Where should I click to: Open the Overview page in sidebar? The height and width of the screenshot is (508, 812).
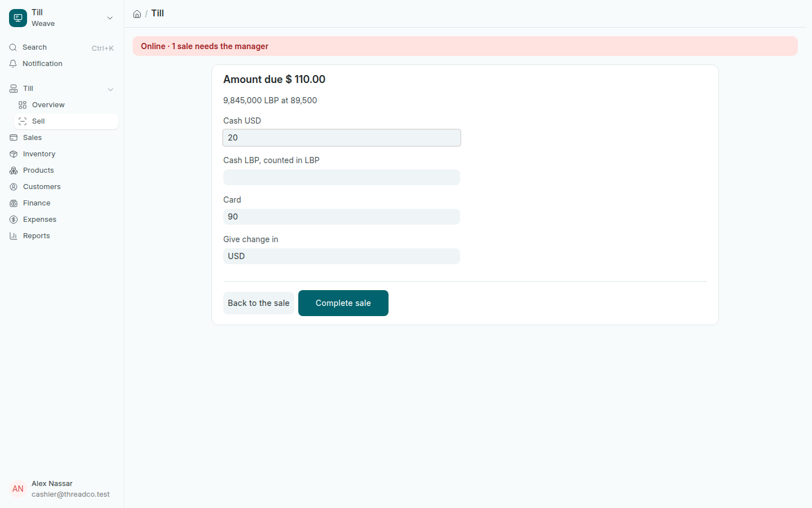66,105
